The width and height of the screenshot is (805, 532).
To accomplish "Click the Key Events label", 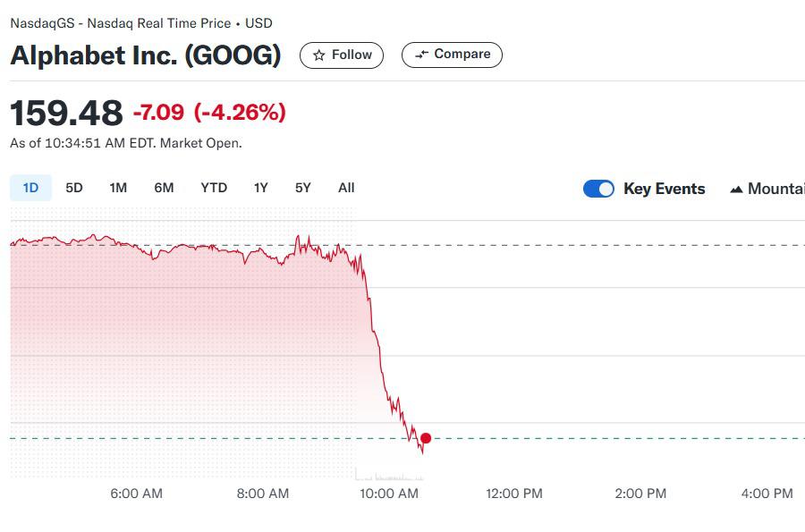I will pyautogui.click(x=664, y=189).
